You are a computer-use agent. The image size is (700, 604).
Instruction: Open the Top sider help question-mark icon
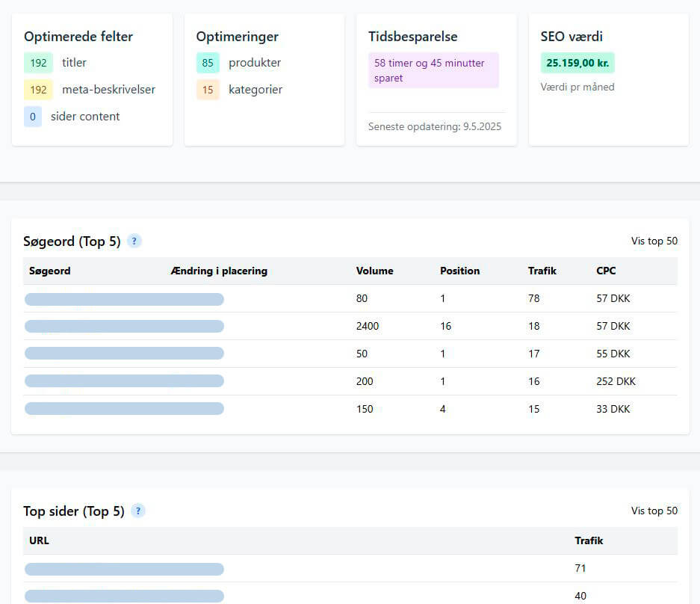click(137, 511)
